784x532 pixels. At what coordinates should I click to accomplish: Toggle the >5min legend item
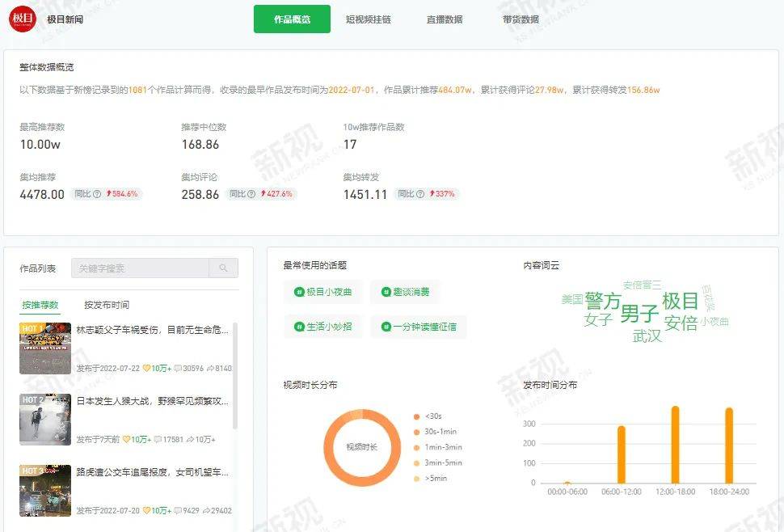(430, 479)
